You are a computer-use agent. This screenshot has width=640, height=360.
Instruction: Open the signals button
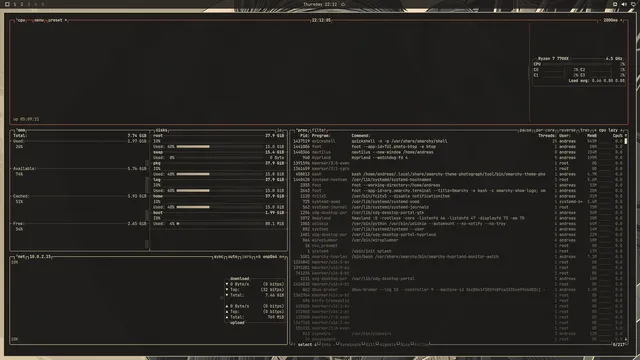click(x=387, y=344)
